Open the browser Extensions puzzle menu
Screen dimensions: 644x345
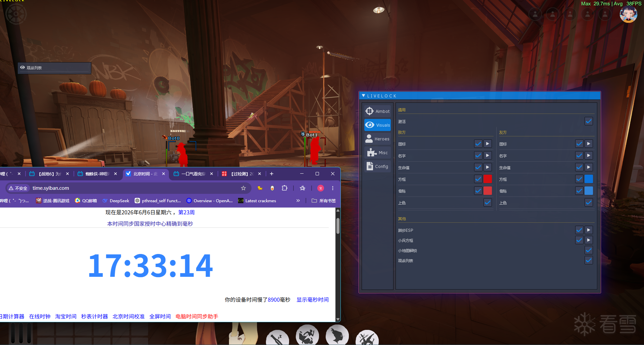285,188
